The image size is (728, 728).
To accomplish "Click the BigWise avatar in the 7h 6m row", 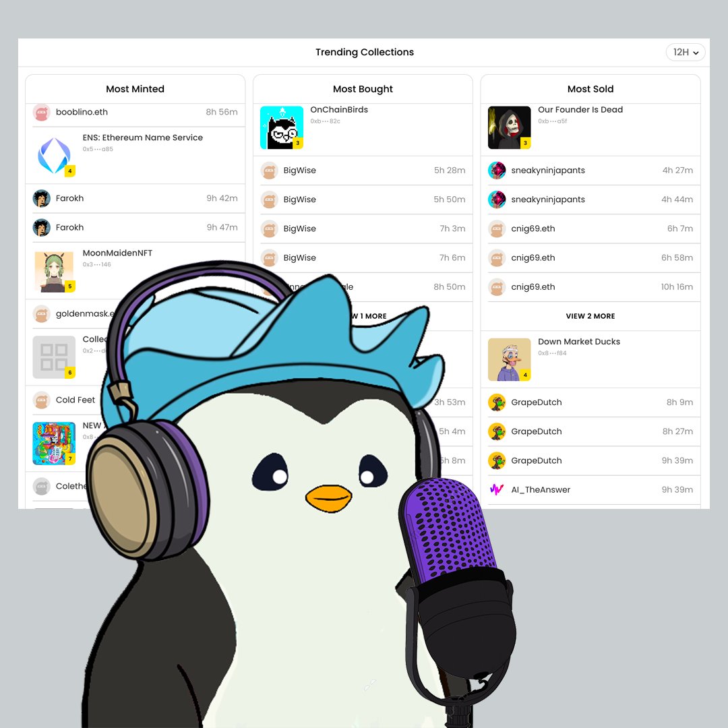I will click(269, 257).
